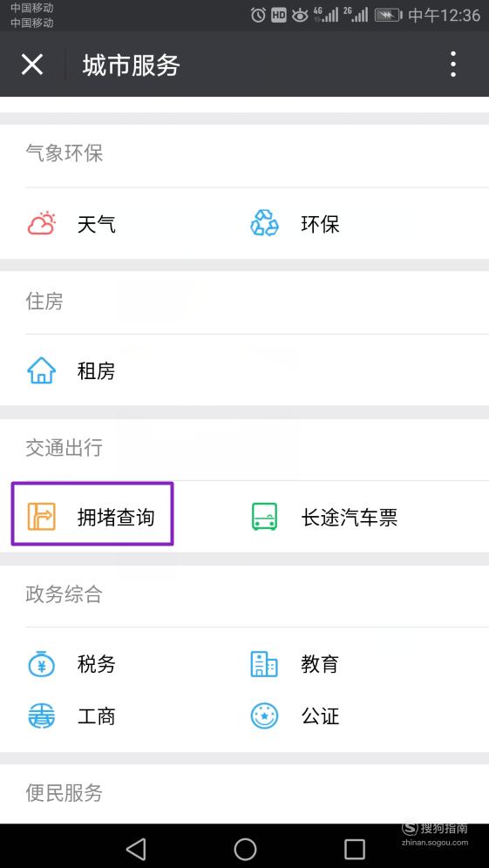
Task: Tap the Android home circle button
Action: [245, 848]
